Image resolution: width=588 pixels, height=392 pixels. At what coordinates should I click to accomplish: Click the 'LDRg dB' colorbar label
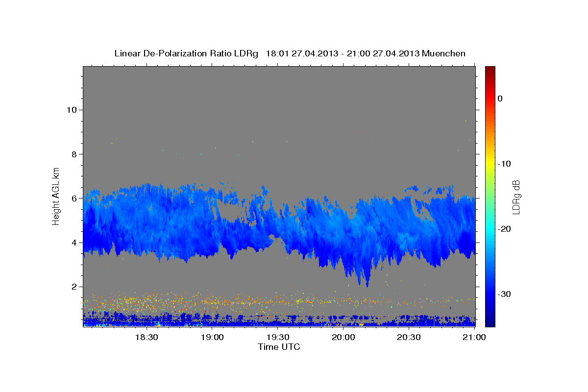(516, 197)
